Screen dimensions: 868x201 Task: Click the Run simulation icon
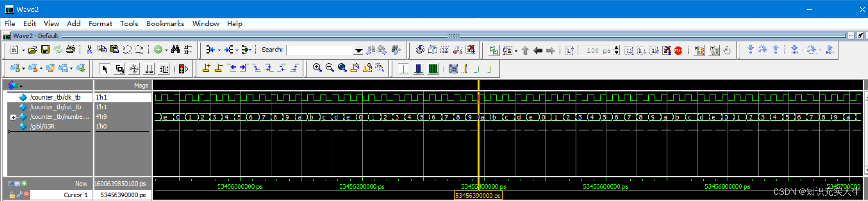tap(629, 50)
